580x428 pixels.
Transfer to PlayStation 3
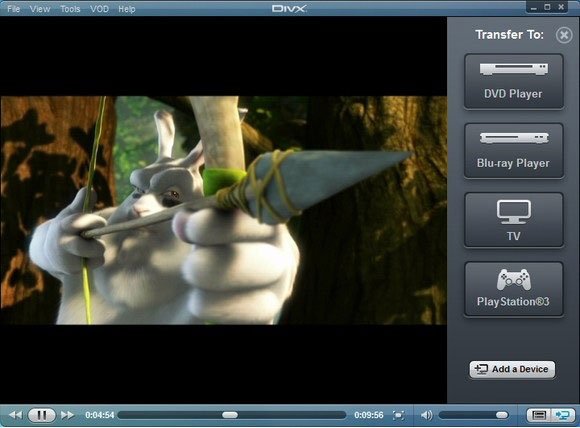(x=514, y=289)
